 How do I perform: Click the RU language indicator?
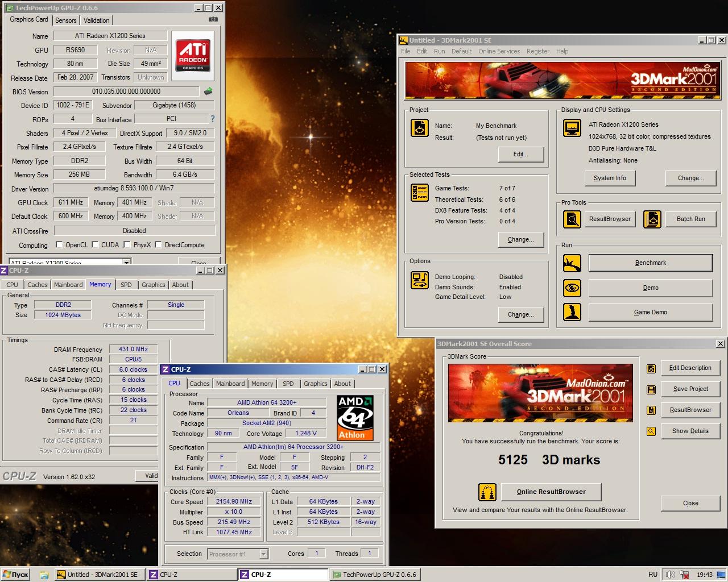653,575
